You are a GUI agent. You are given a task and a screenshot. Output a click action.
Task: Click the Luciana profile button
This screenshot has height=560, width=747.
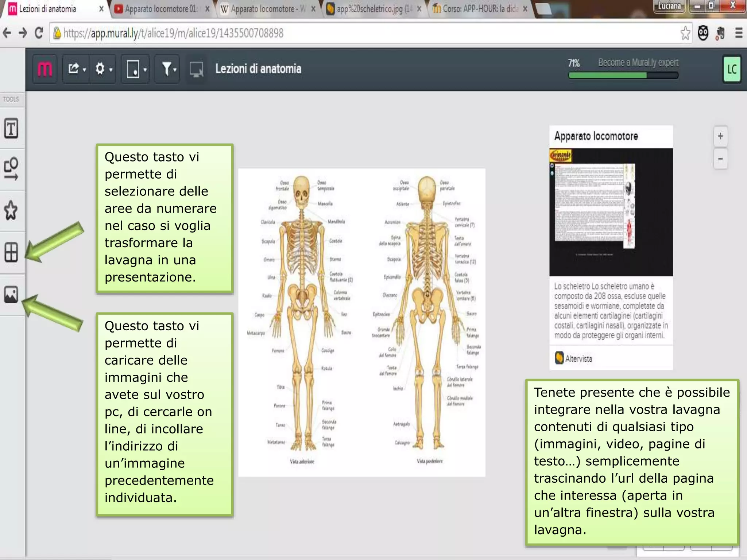[x=669, y=6]
